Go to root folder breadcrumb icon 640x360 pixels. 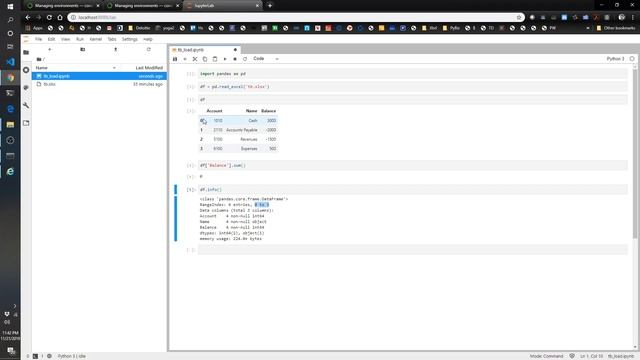[x=39, y=59]
